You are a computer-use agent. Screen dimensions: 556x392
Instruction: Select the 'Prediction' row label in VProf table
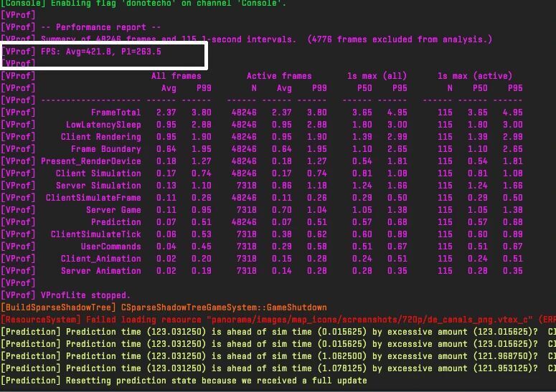116,222
